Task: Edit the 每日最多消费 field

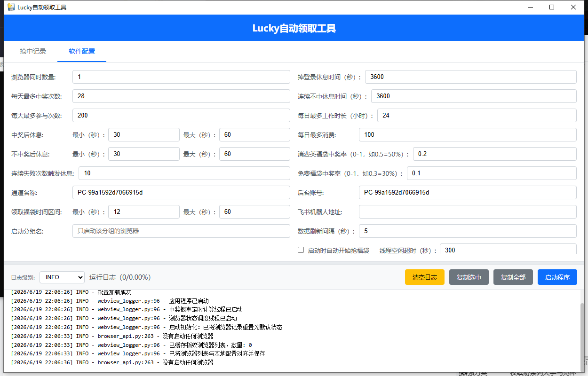Action: (x=468, y=135)
